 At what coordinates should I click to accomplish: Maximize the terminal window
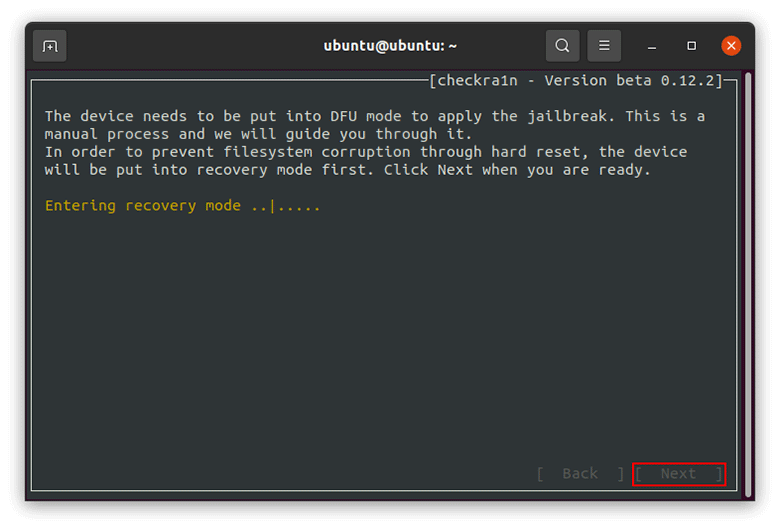point(691,46)
